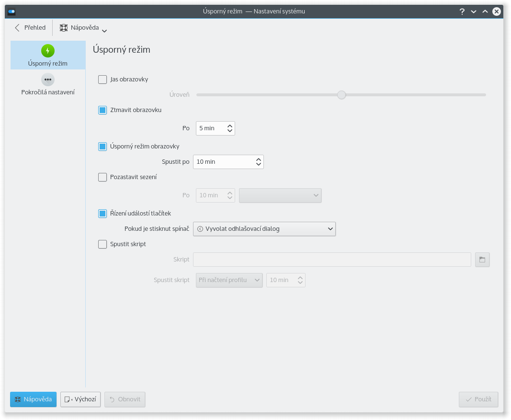The image size is (511, 420).
Task: Click the 10 min spinbox under Pozastavit sezení
Action: [216, 195]
